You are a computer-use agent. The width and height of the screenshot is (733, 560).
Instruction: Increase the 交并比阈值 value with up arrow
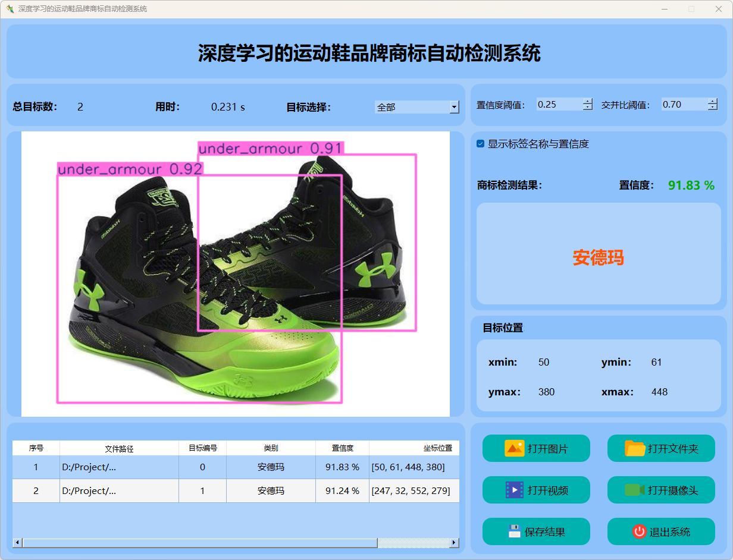[x=713, y=101]
